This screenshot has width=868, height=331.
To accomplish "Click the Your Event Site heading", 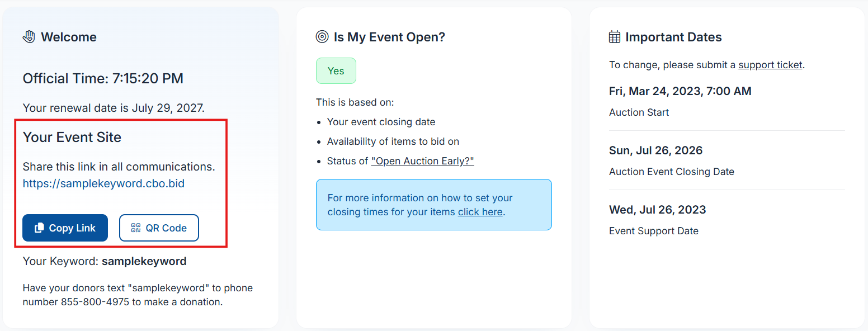I will 72,138.
